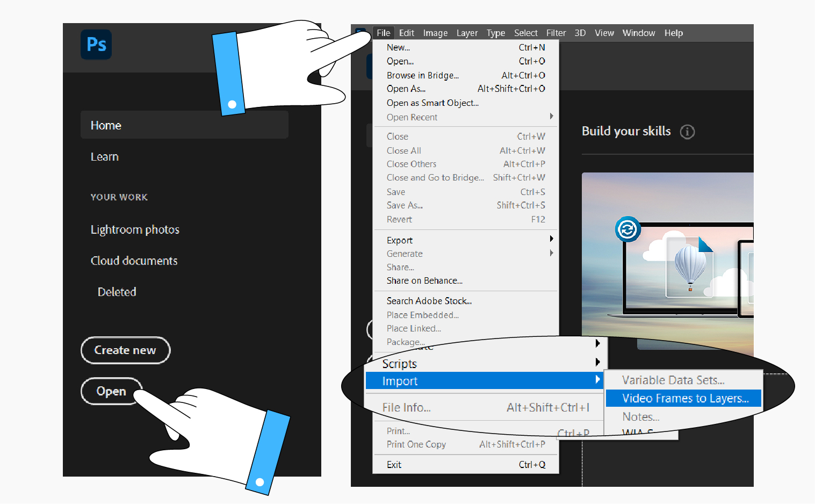The width and height of the screenshot is (815, 504).
Task: Click the YOUR WORK section label
Action: [x=119, y=197]
